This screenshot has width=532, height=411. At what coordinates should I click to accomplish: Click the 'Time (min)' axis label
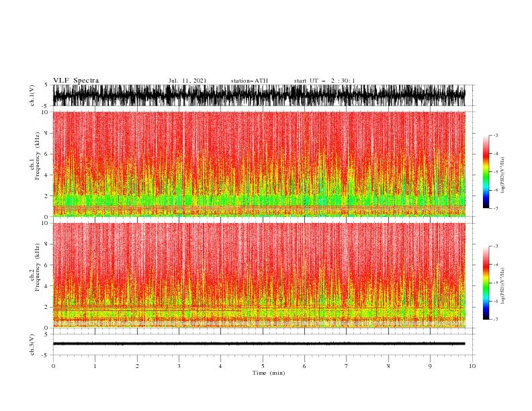[269, 373]
